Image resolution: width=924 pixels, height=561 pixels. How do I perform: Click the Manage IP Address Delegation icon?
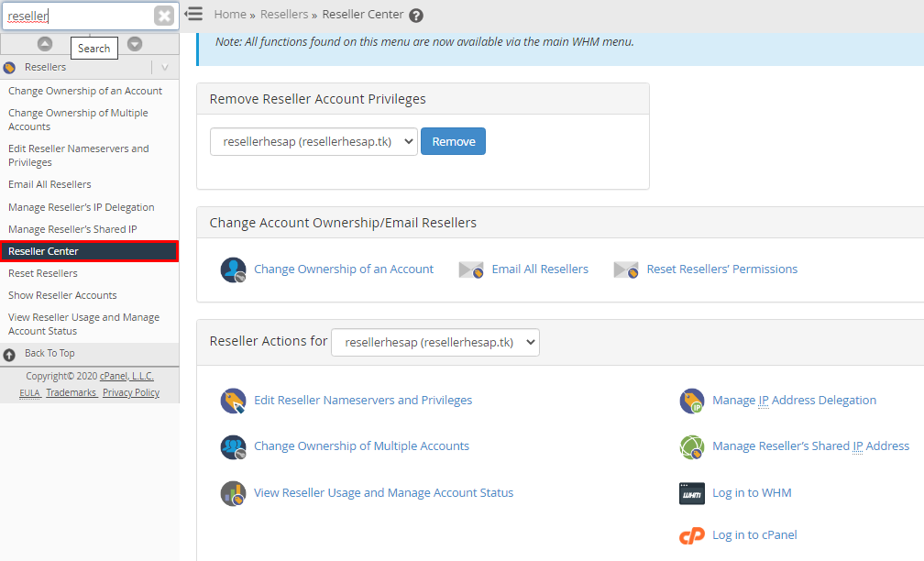click(692, 401)
